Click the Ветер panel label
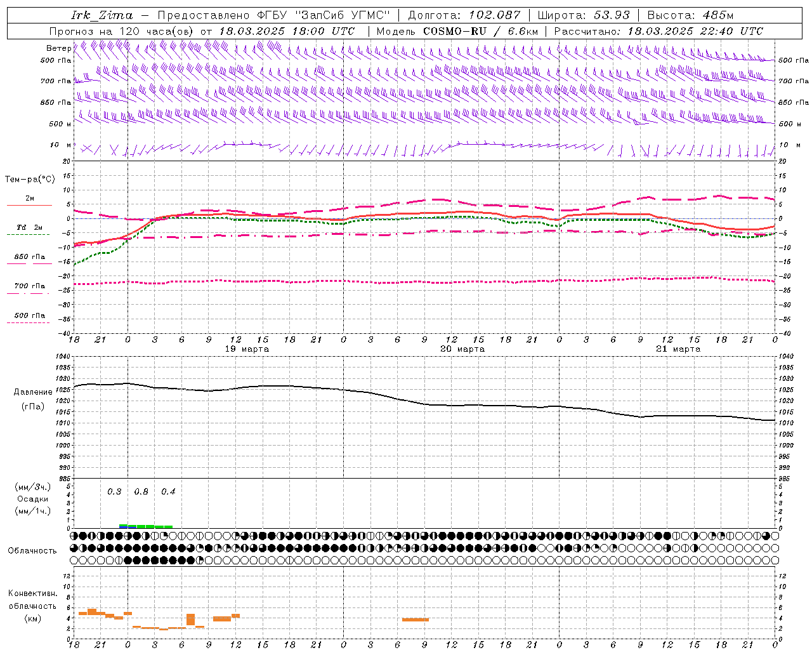This screenshot has height=650, width=812. pyautogui.click(x=58, y=48)
